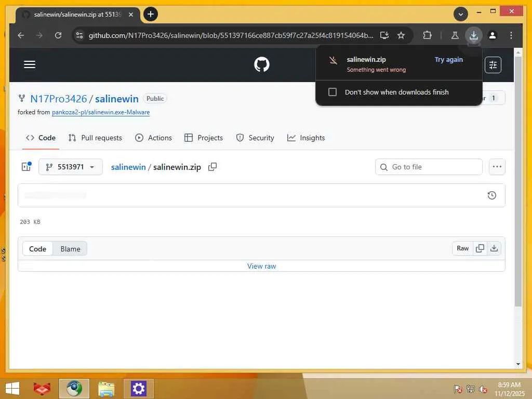Open the Chrome three-dot menu
The width and height of the screenshot is (532, 399).
pyautogui.click(x=511, y=35)
